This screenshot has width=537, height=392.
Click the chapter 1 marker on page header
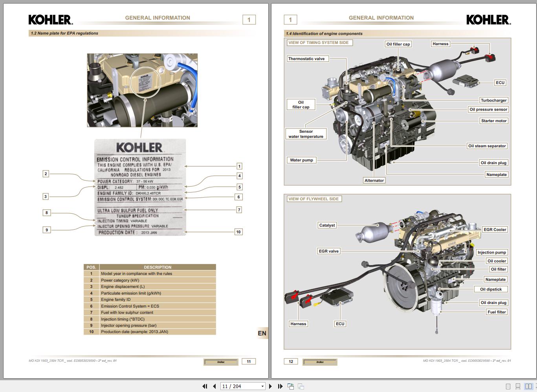coord(249,19)
